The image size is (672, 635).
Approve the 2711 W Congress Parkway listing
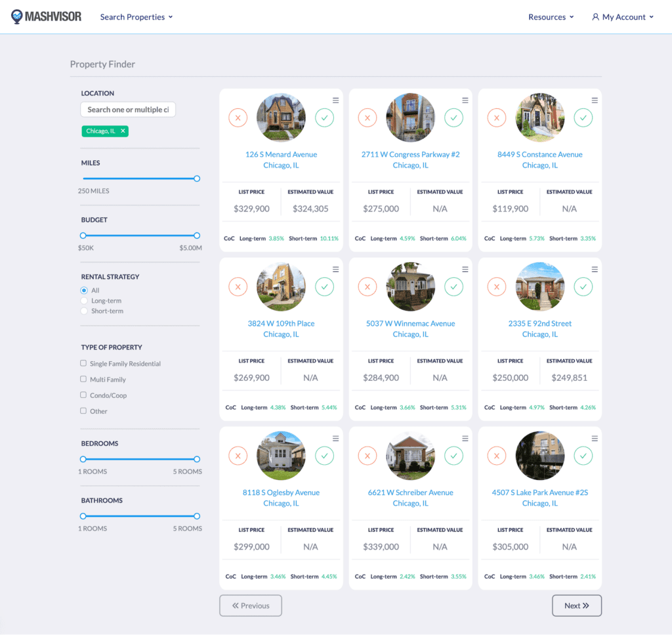pyautogui.click(x=453, y=118)
